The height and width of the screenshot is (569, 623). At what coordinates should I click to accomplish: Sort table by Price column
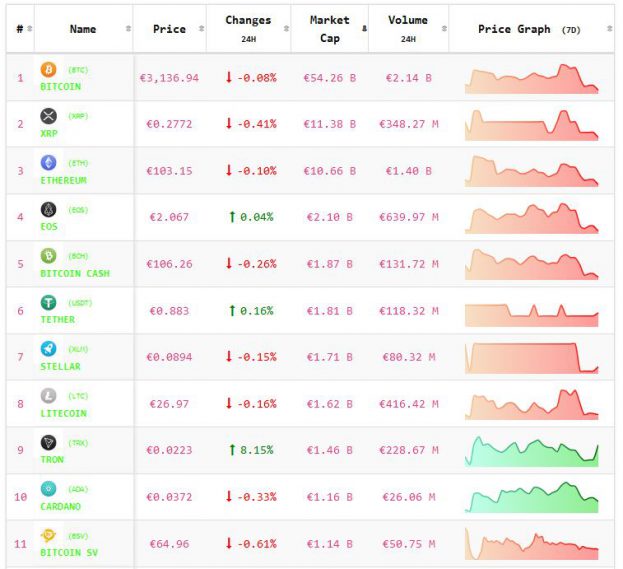pos(169,29)
